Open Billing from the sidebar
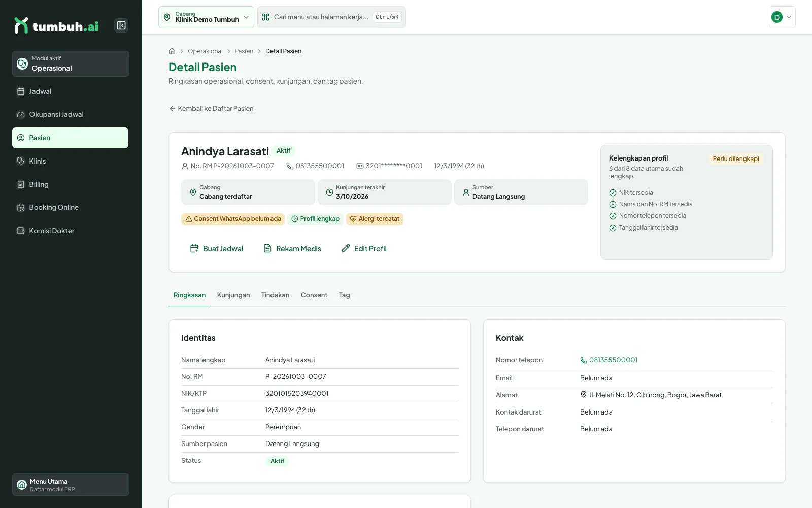Viewport: 812px width, 508px height. coord(71,184)
